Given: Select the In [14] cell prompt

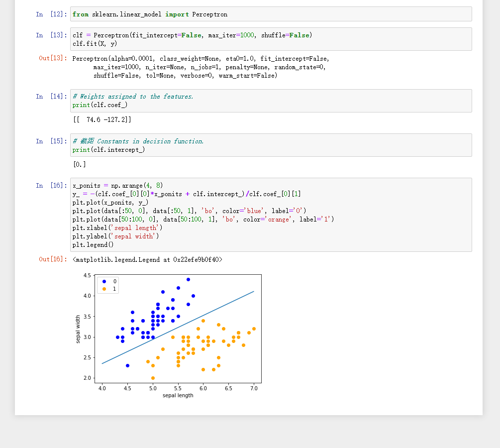Looking at the screenshot, I should point(51,97).
